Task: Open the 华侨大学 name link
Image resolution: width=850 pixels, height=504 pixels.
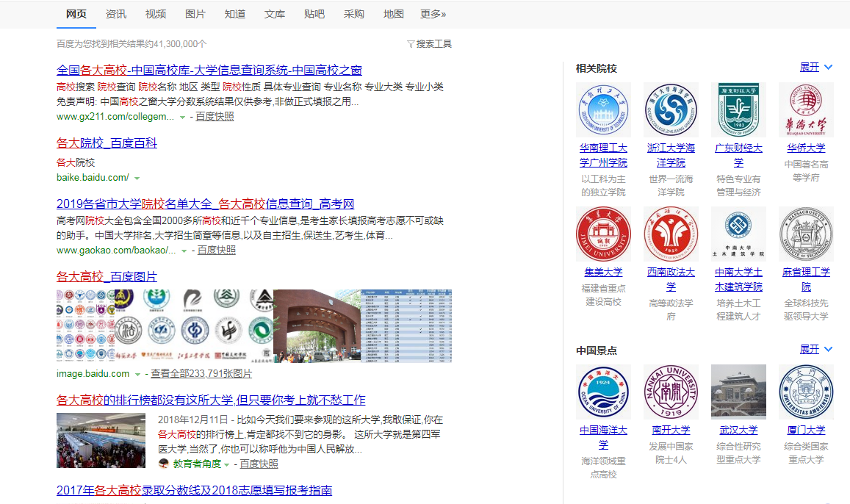Action: pyautogui.click(x=806, y=148)
